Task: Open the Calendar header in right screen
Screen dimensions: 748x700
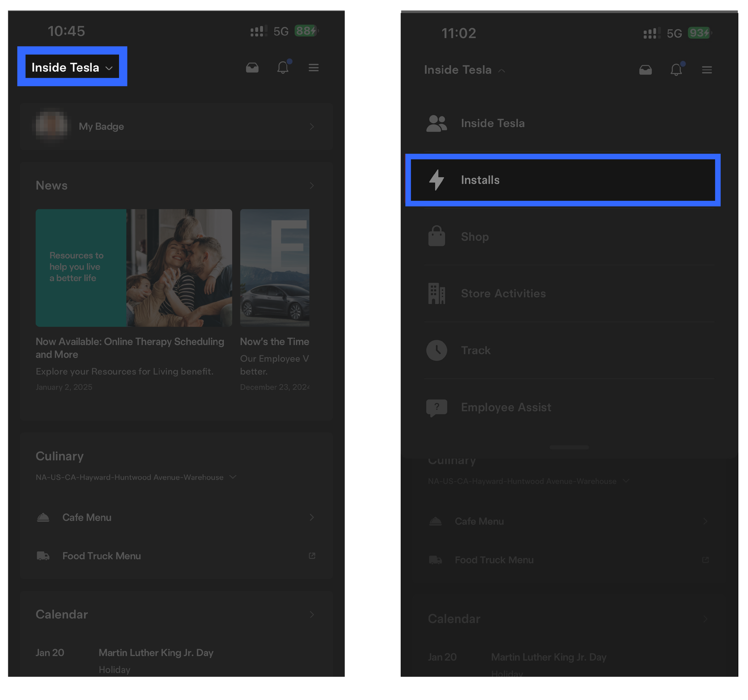Action: tap(454, 619)
